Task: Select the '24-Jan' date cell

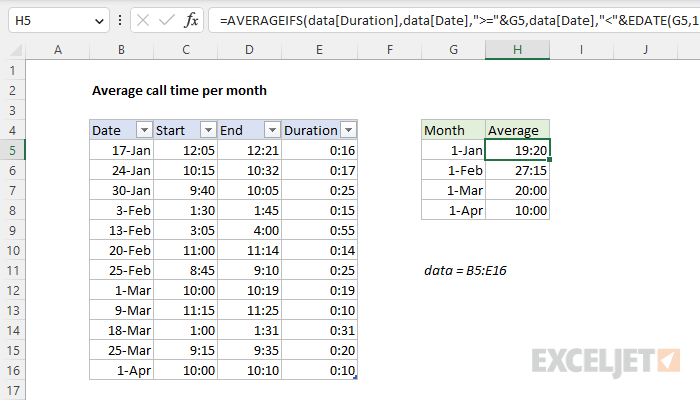Action: pos(121,170)
